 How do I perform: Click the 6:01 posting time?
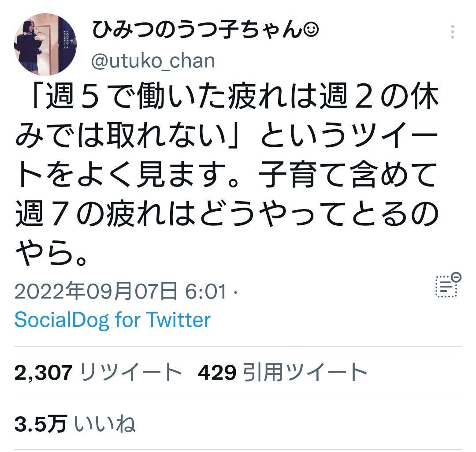point(205,291)
